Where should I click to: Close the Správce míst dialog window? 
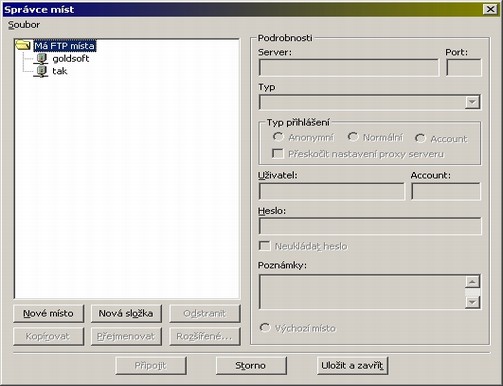click(491, 9)
